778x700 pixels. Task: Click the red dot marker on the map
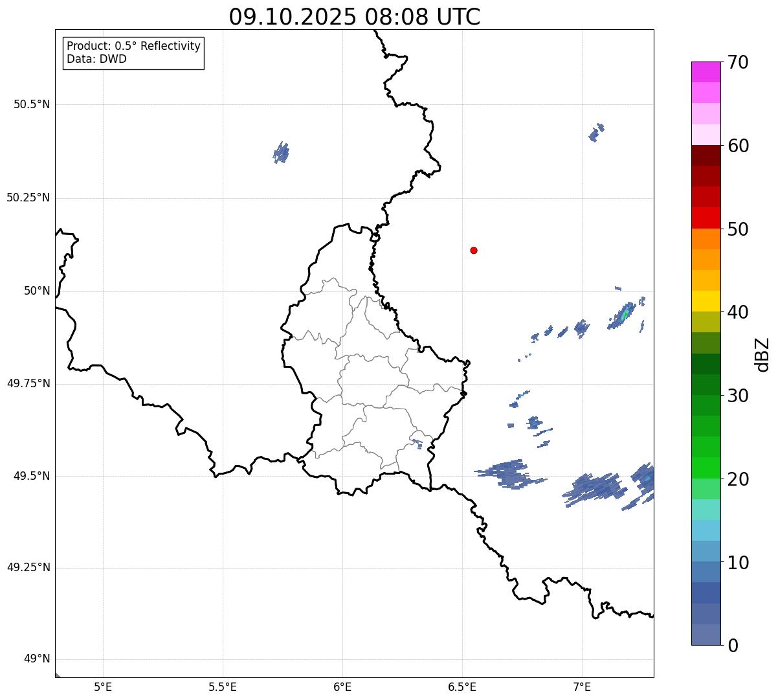[474, 250]
